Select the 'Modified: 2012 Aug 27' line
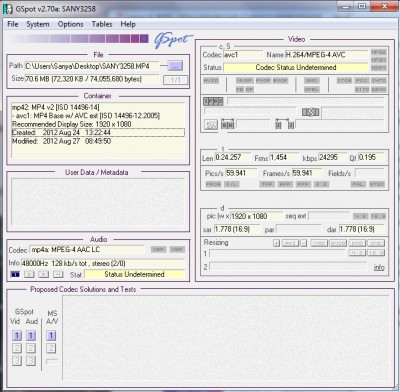Screen dimensions: 400x392 [x=98, y=141]
